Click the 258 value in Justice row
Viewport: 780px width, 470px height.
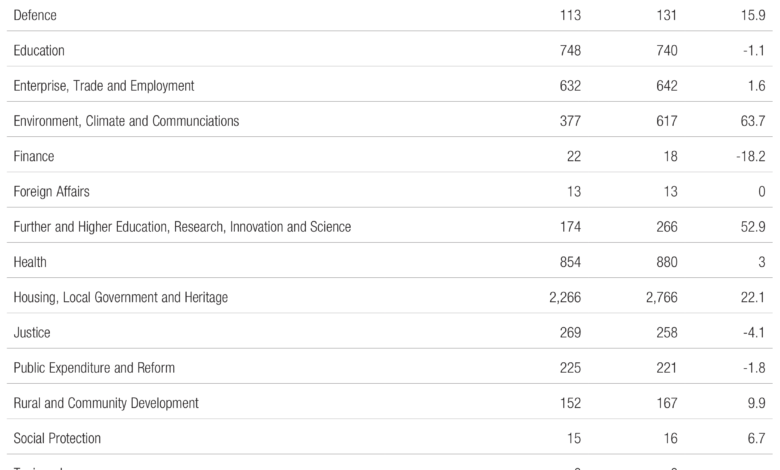click(666, 332)
